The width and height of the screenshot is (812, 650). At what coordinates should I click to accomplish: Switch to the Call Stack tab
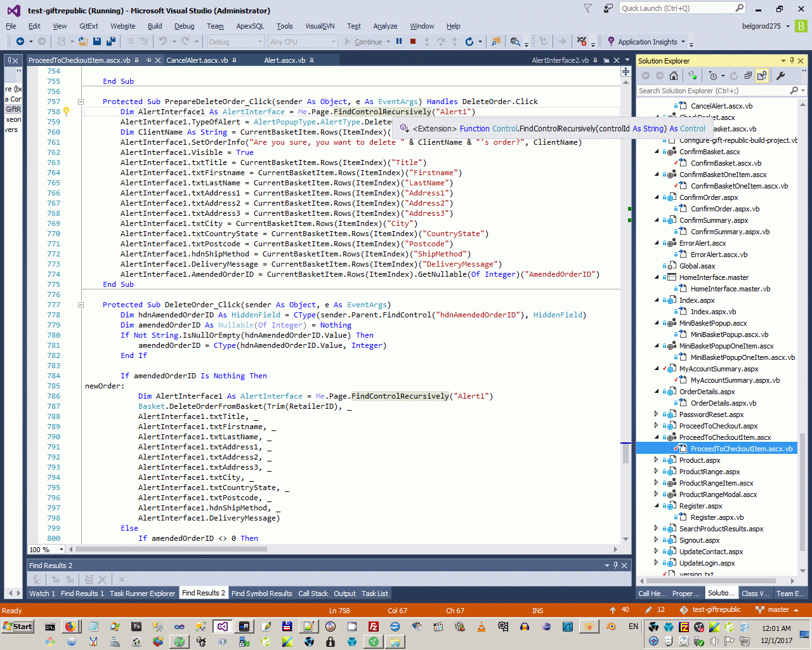pos(313,594)
